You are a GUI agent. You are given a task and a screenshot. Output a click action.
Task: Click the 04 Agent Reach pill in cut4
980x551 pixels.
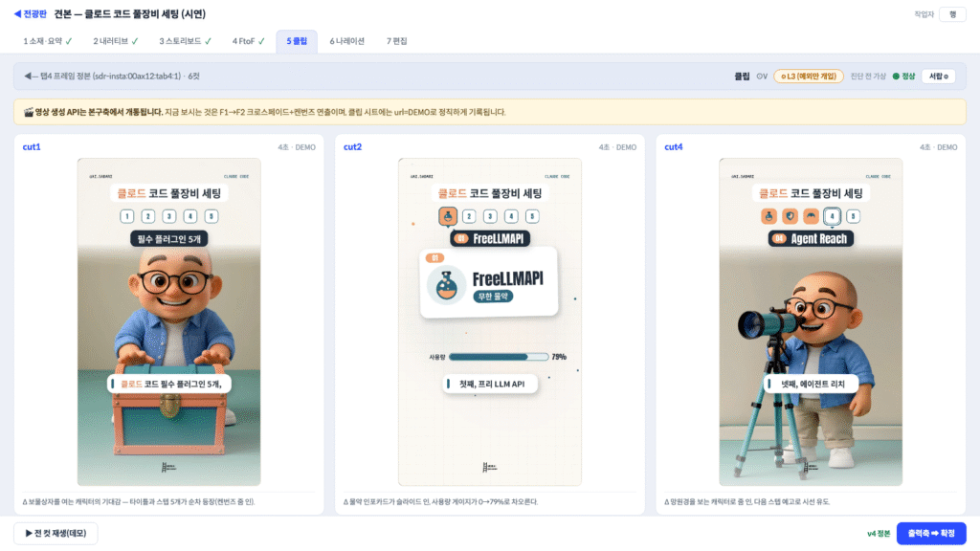coord(812,238)
